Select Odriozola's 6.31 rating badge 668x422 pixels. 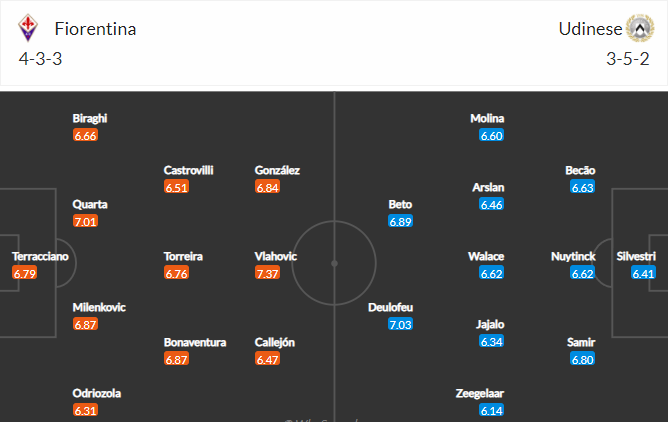pos(85,411)
